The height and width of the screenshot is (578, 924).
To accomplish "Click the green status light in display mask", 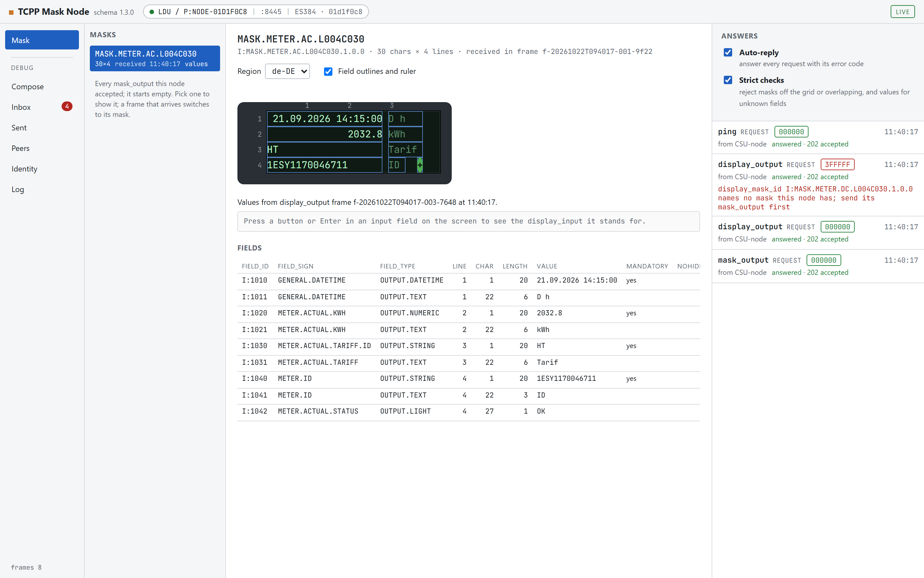I will 420,165.
